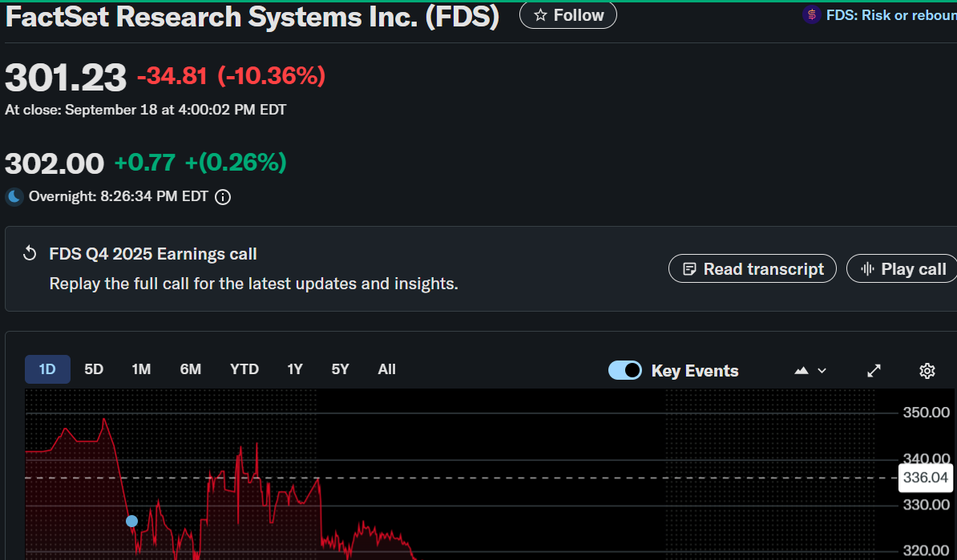Click the 301.23 closing price
The height and width of the screenshot is (560, 957).
click(x=65, y=78)
